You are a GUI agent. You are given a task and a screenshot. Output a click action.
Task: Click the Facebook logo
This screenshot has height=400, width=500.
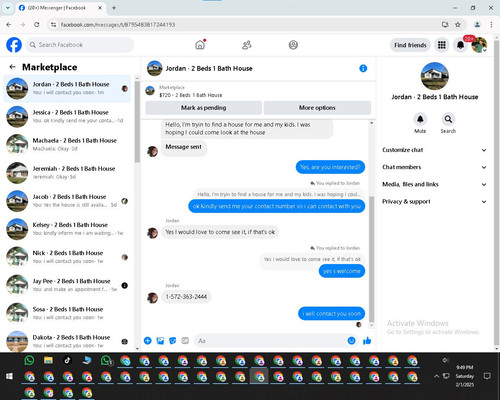(x=14, y=45)
